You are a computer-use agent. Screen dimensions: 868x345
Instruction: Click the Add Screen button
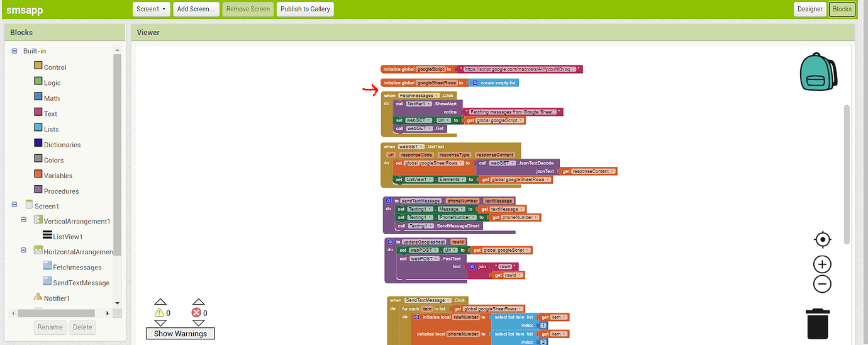(x=196, y=9)
